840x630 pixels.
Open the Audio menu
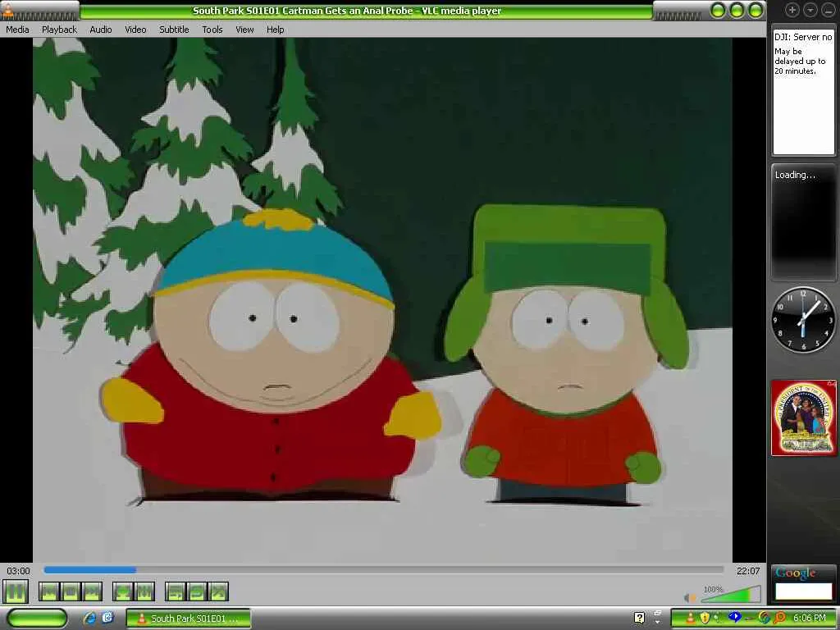tap(101, 30)
